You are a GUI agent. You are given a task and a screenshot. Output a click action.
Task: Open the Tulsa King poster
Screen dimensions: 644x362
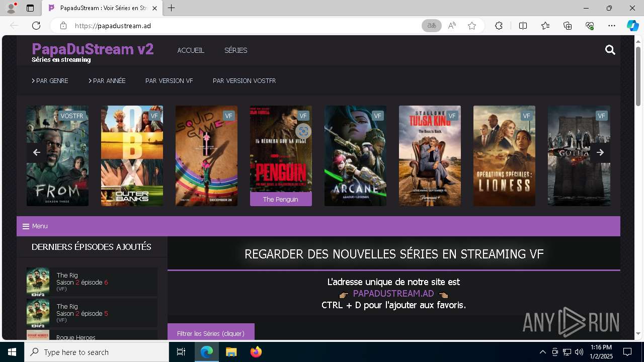coord(430,156)
